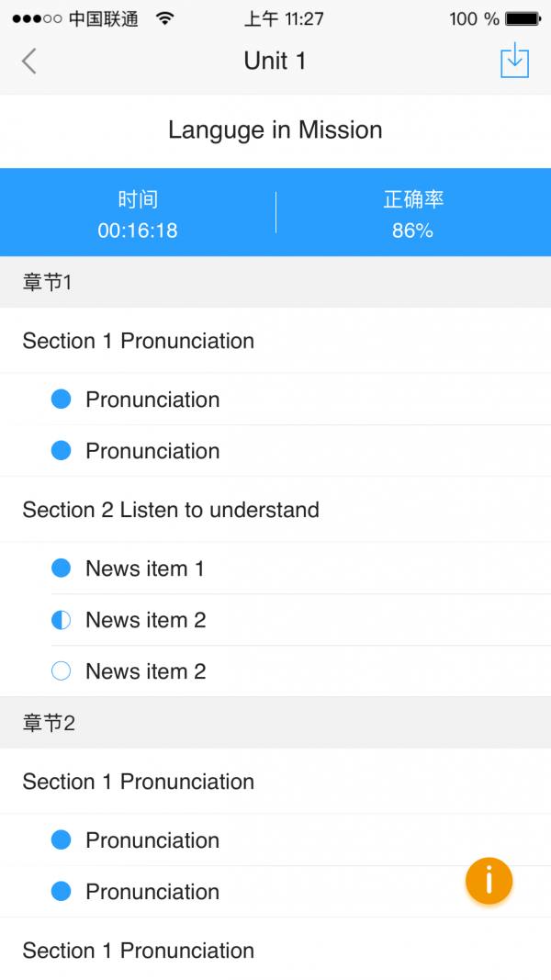The image size is (551, 980).
Task: Tap the empty progress circle beside last News item 2
Action: coord(61,670)
